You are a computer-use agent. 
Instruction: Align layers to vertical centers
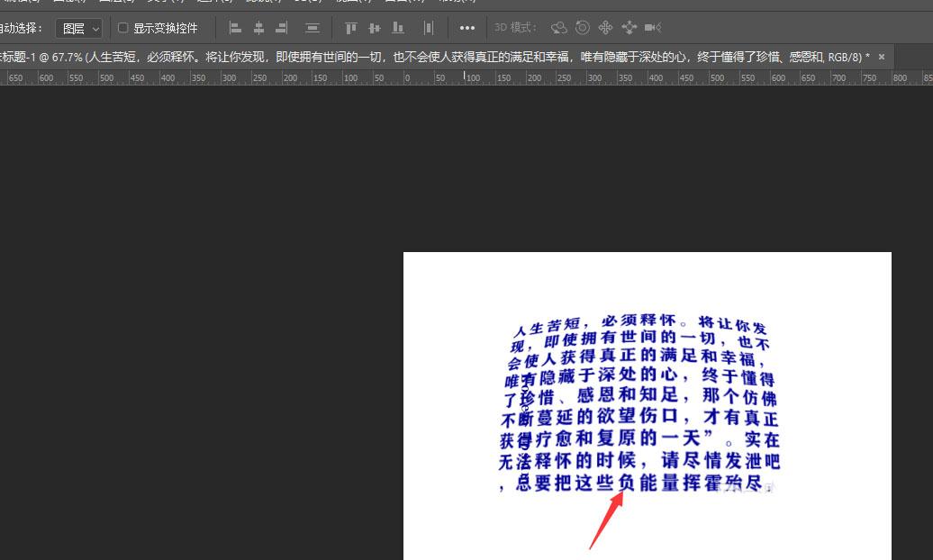point(375,27)
